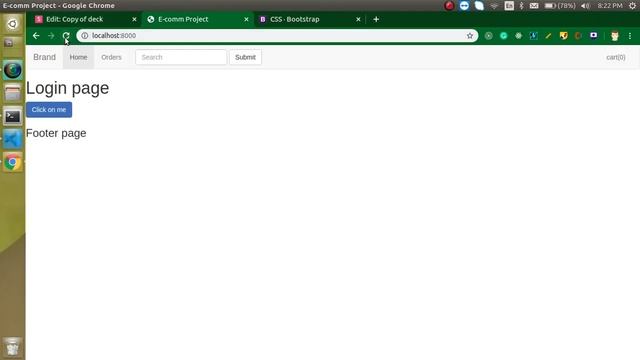Launch Terminal from the dock

coord(13,117)
